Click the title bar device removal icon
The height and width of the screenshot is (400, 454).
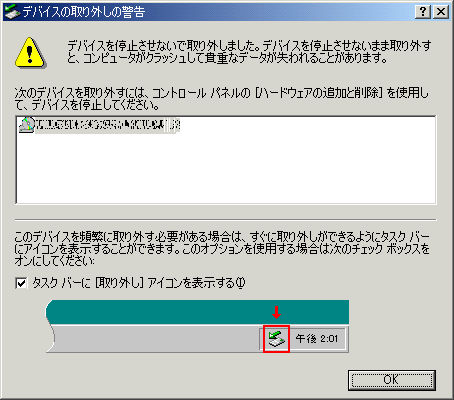12,12
